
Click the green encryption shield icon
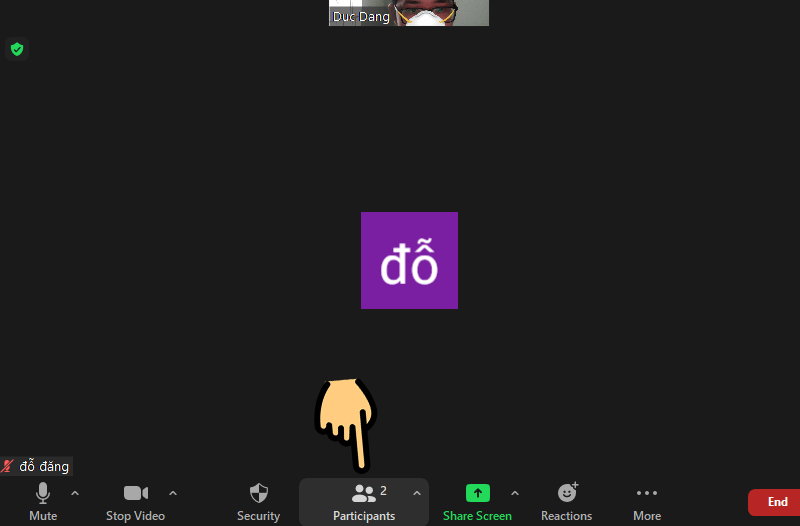(16, 48)
